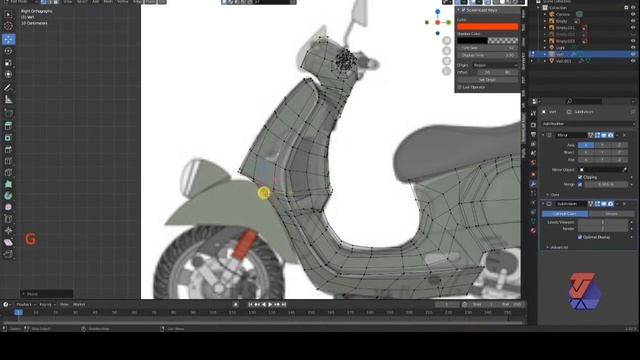The height and width of the screenshot is (360, 640).
Task: Open the Modifiers wrench properties tab
Action: point(533,184)
